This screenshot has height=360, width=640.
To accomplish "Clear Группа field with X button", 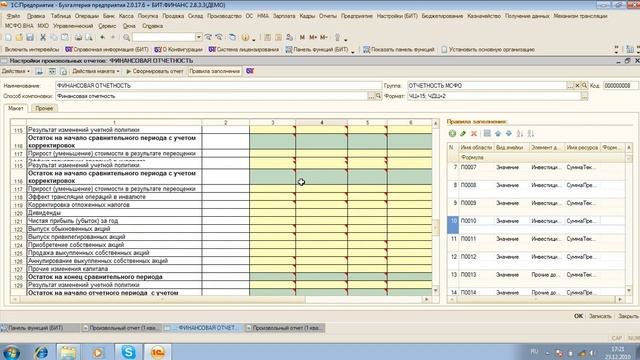I will 577,86.
